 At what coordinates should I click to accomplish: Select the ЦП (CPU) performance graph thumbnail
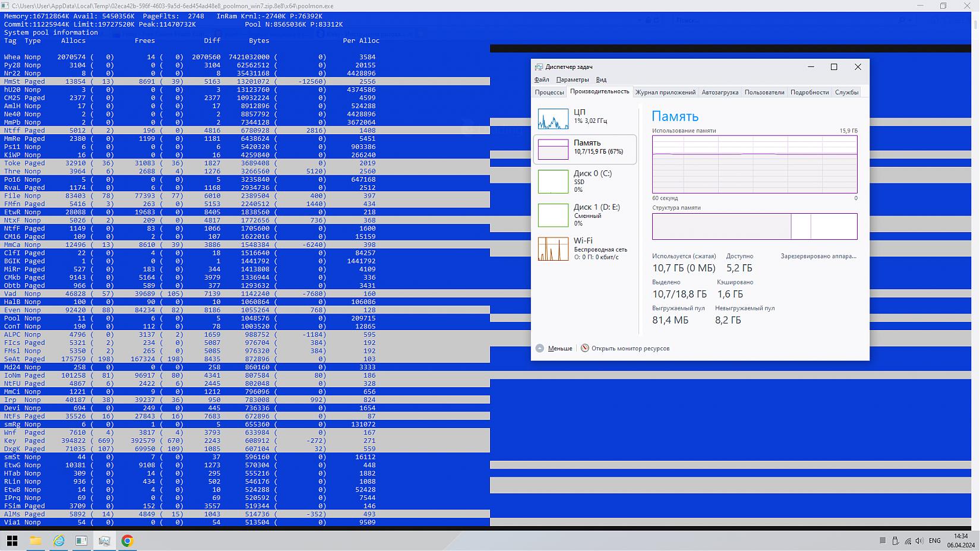(x=553, y=119)
